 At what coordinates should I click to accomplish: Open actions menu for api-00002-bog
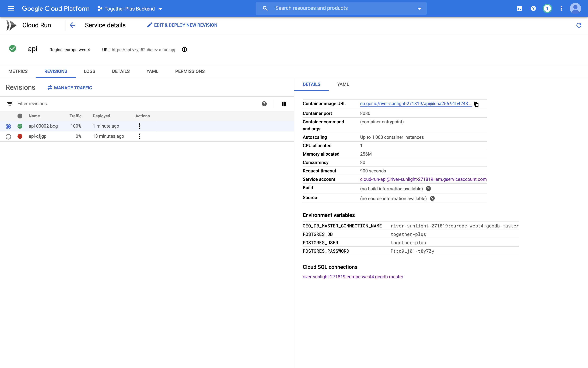click(139, 126)
